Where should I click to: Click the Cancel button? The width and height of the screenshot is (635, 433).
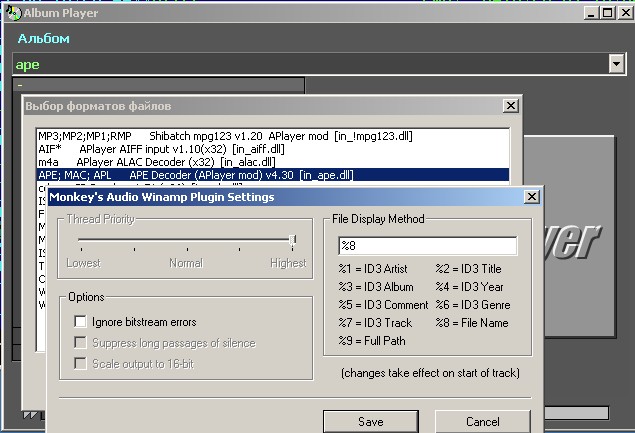[482, 422]
